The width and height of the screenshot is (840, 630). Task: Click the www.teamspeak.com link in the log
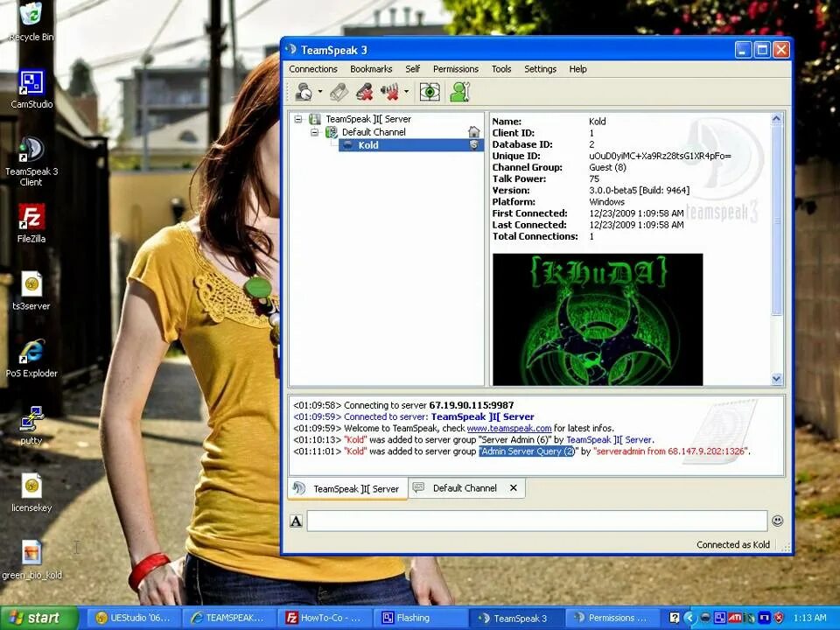click(509, 429)
